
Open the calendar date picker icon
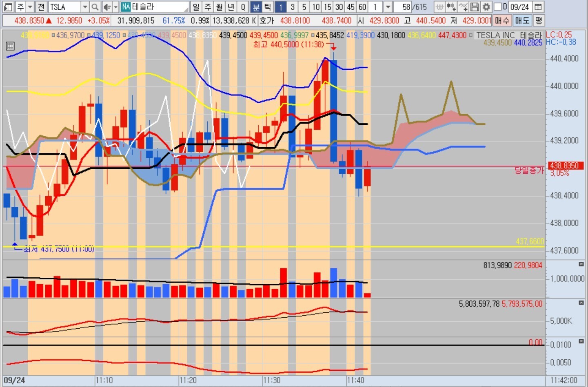pyautogui.click(x=538, y=7)
